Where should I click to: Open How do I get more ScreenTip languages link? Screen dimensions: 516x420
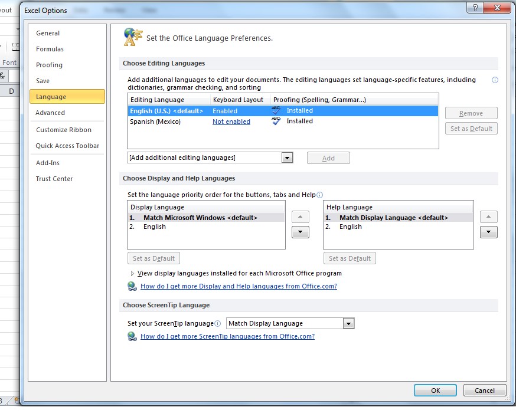click(x=227, y=336)
